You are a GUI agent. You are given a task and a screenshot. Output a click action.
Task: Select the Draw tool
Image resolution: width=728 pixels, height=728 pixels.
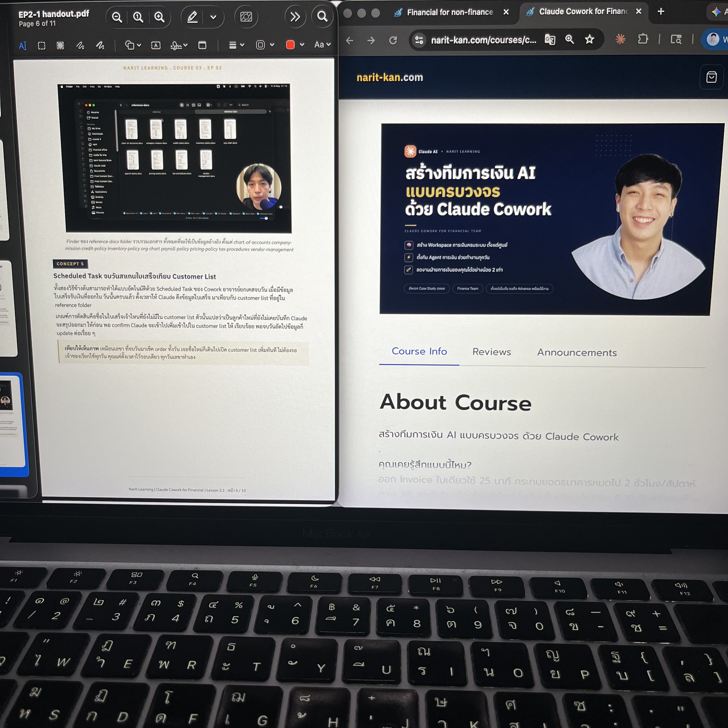(100, 45)
